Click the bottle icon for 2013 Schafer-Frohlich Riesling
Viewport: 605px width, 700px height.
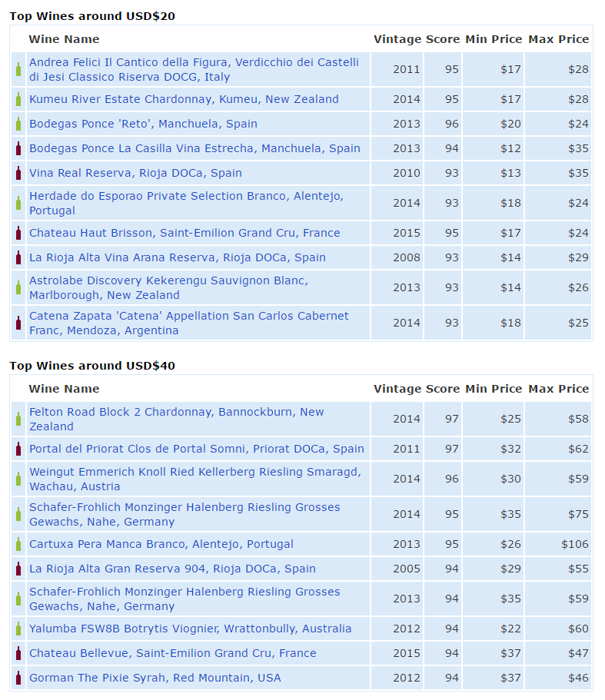(x=18, y=599)
